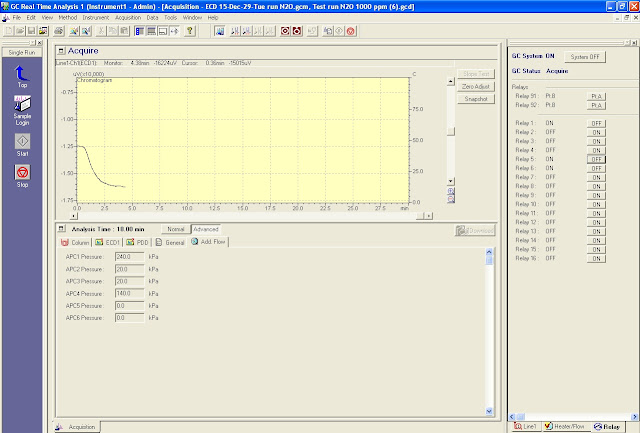
Task: Turn Relay 2 ON
Action: (596, 132)
